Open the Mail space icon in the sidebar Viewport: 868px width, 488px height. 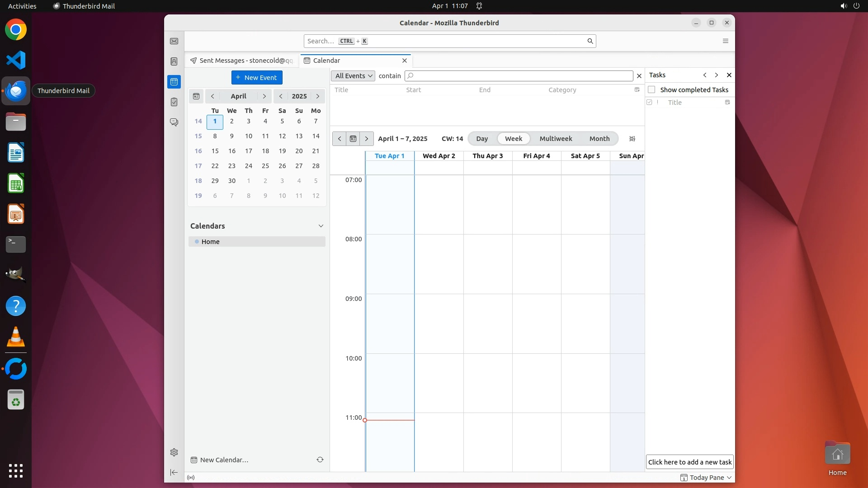[174, 41]
